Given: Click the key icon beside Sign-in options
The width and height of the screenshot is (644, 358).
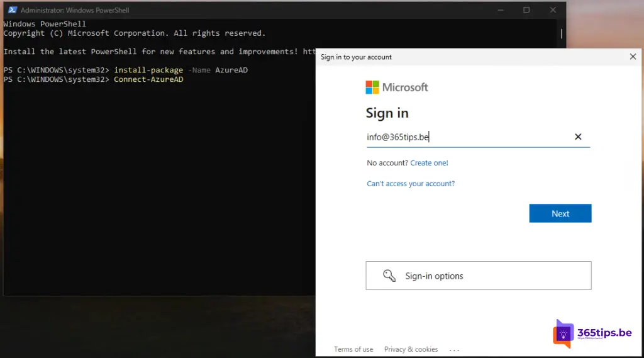Looking at the screenshot, I should pos(389,276).
